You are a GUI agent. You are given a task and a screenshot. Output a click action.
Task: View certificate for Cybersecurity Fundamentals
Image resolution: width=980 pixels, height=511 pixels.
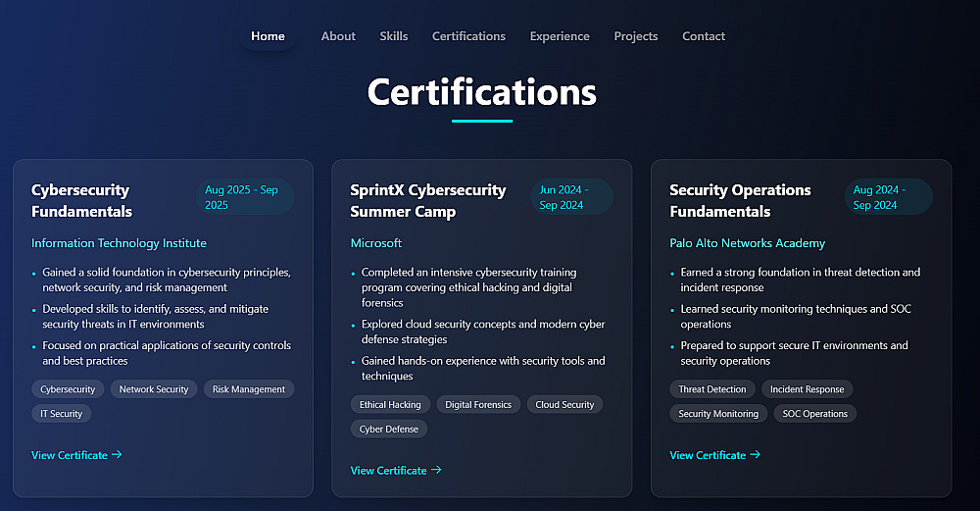70,455
